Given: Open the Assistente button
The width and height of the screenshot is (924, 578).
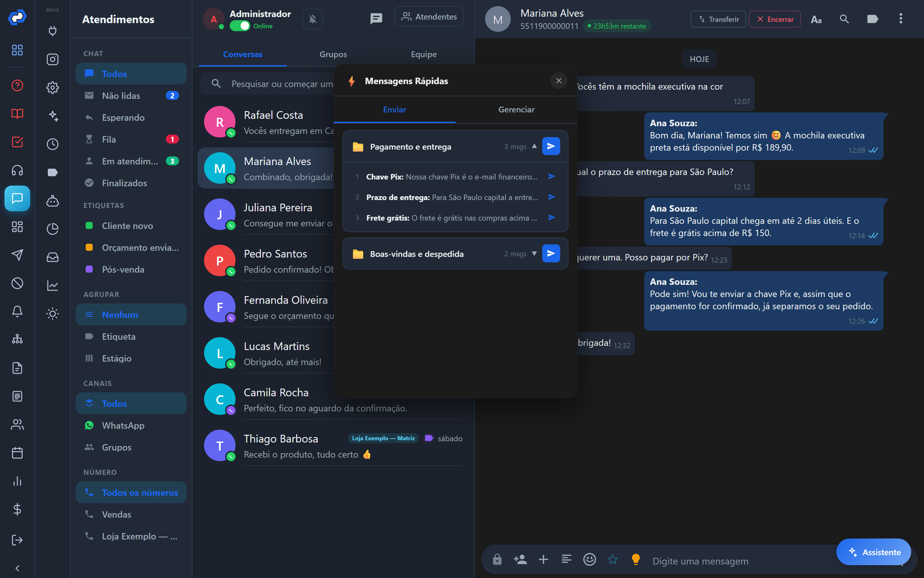Looking at the screenshot, I should 874,552.
